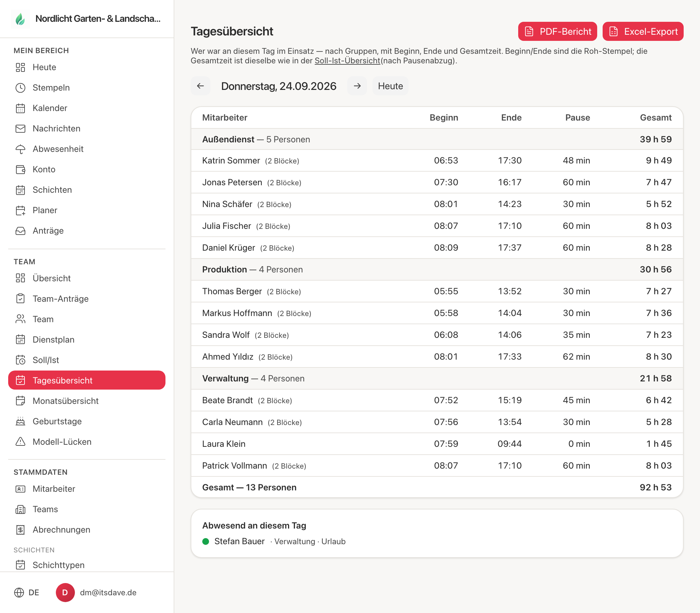The image size is (700, 613).
Task: Click the Modell-Lücken warning triangle icon
Action: [x=20, y=442]
